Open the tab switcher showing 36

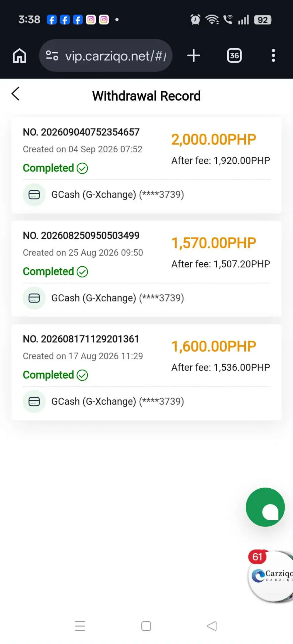point(234,56)
